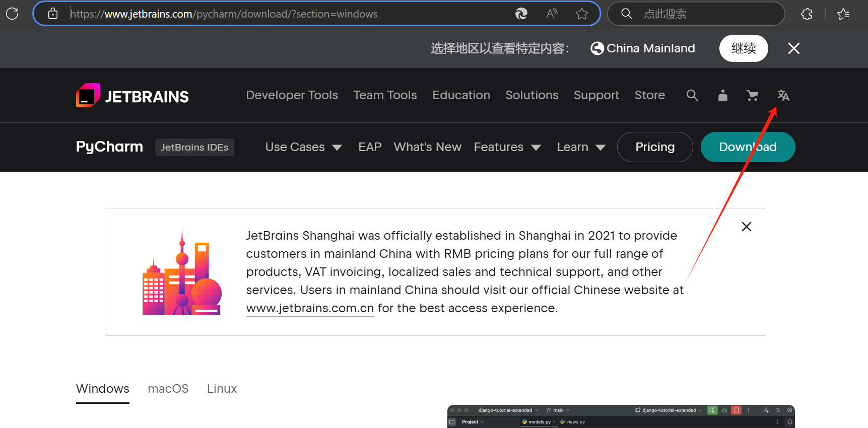Open the Education menu
Viewport: 868px width, 428px height.
[x=461, y=95]
